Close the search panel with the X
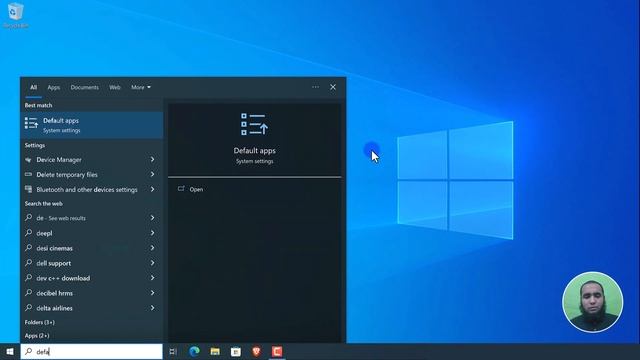 (333, 87)
